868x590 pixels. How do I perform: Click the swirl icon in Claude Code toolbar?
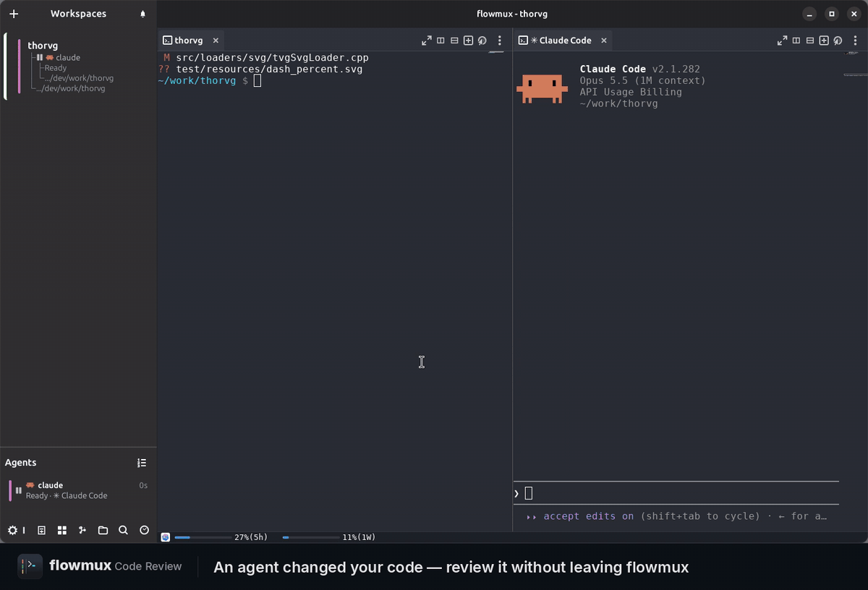click(838, 41)
